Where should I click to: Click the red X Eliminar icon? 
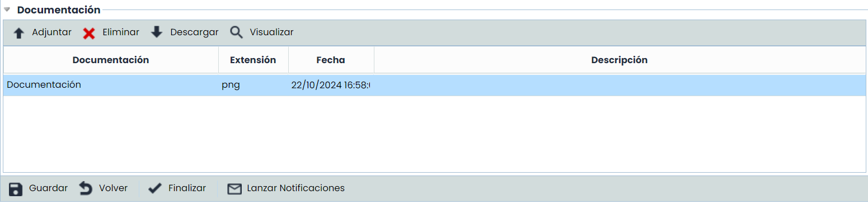click(89, 34)
